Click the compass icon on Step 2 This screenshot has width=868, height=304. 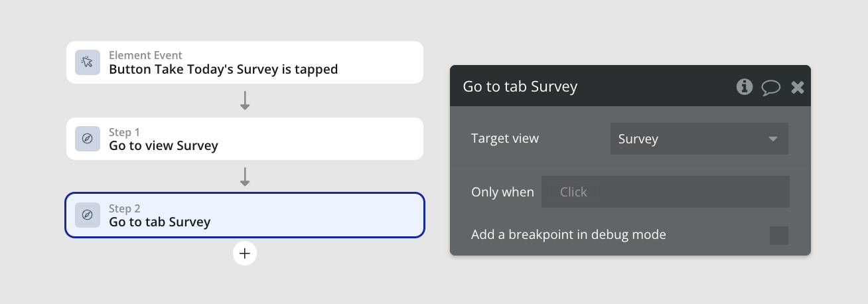point(87,215)
